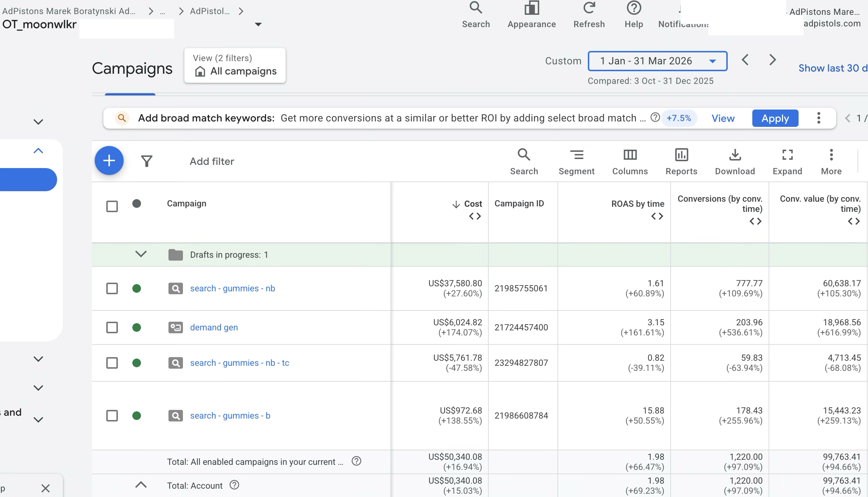The width and height of the screenshot is (868, 497).
Task: Open the View (2 filters) All campaigns selector
Action: [x=235, y=65]
